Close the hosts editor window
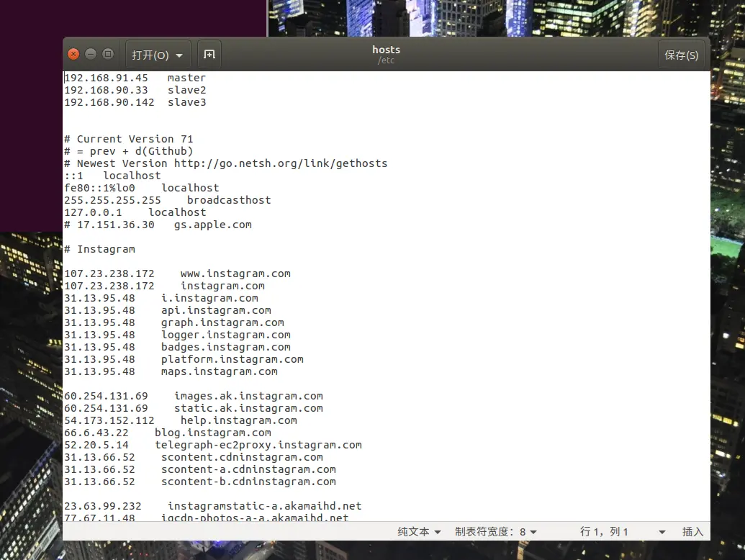This screenshot has width=745, height=560. (73, 54)
